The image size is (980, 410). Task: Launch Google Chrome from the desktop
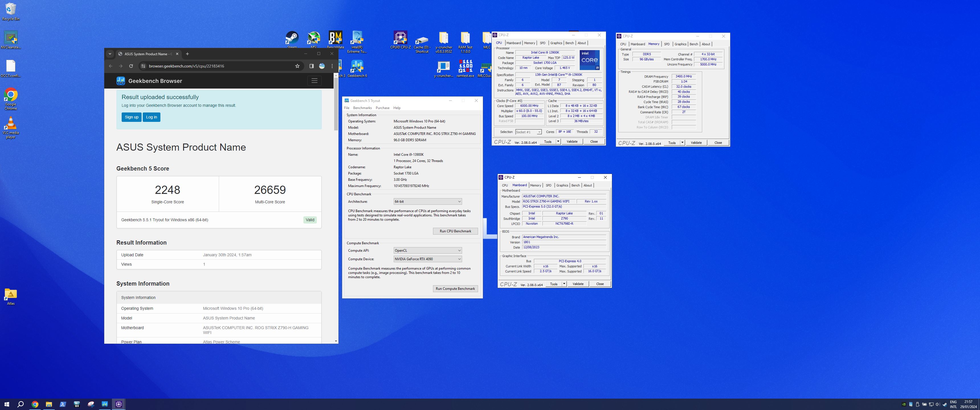click(11, 99)
